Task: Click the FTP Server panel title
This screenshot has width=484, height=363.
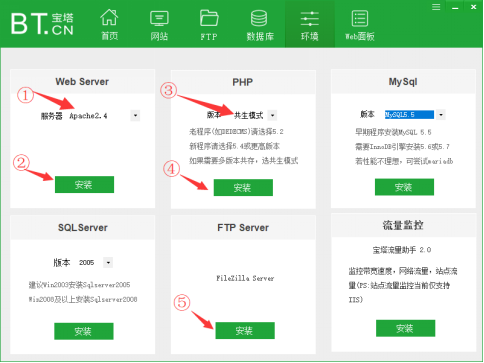Action: tap(243, 228)
